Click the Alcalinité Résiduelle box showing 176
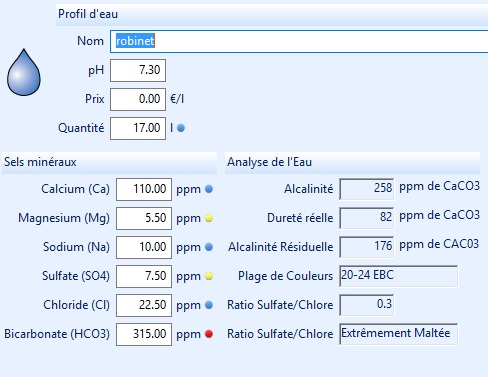The height and width of the screenshot is (377, 488). pos(367,247)
